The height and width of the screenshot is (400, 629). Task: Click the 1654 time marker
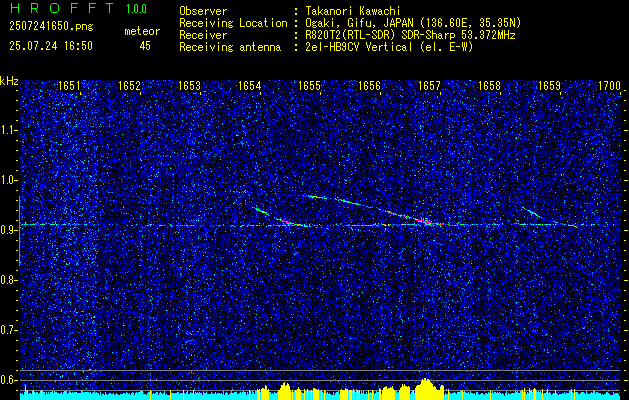tap(249, 86)
